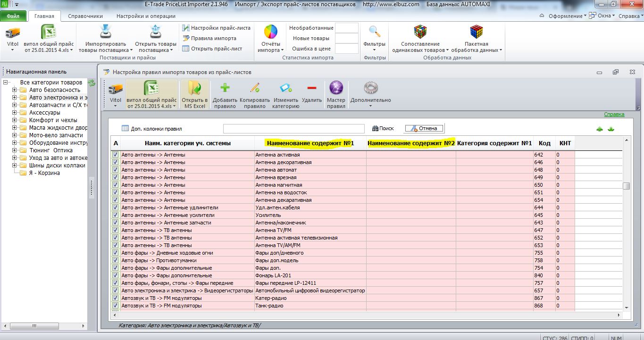Viewport: 644px width, 340px height.
Task: Click Открыть прайс-лист item
Action: 212,49
